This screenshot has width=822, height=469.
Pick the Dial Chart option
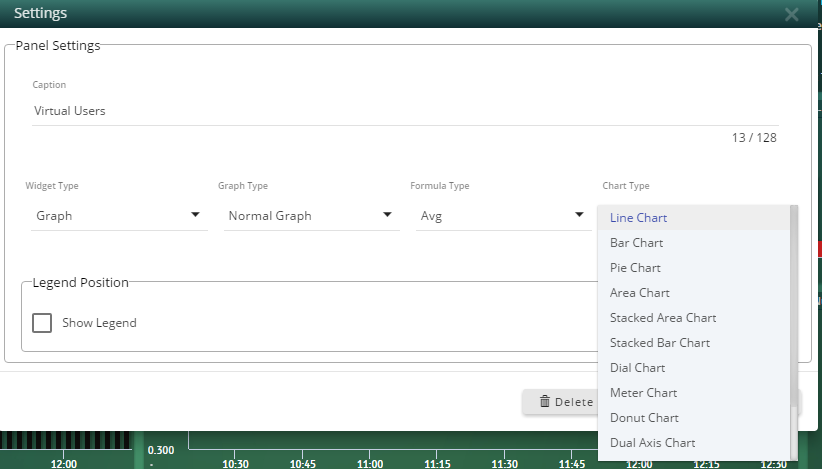[694, 368]
